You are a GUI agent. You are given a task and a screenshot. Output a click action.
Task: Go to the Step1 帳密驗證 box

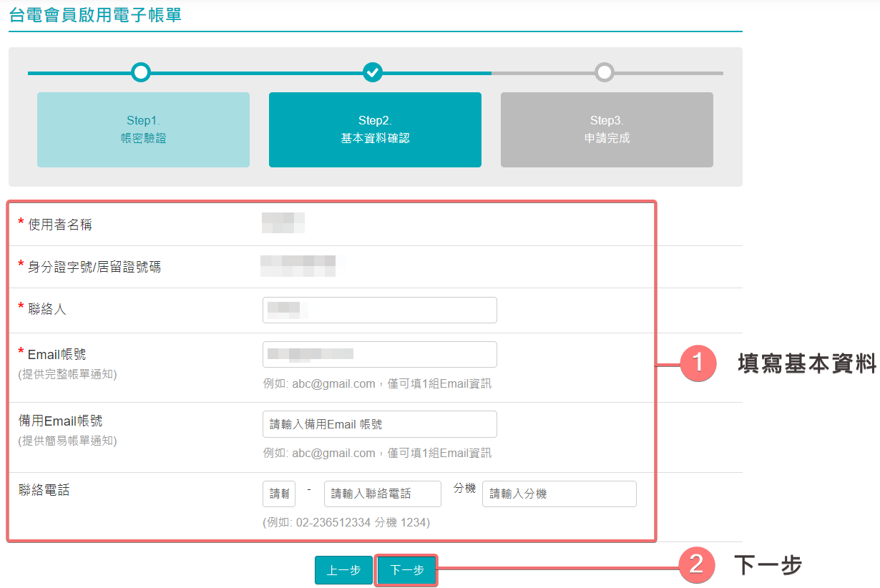click(143, 129)
